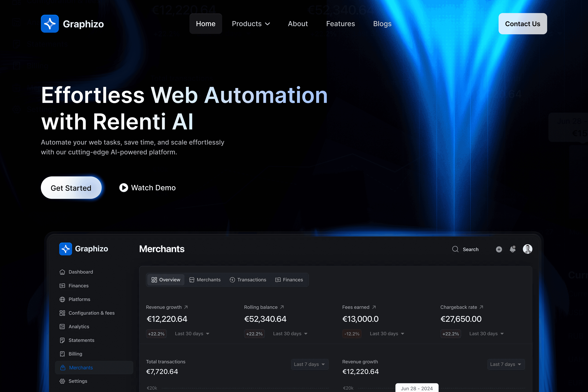Click the search magnifier icon
Image resolution: width=588 pixels, height=392 pixels.
tap(455, 249)
